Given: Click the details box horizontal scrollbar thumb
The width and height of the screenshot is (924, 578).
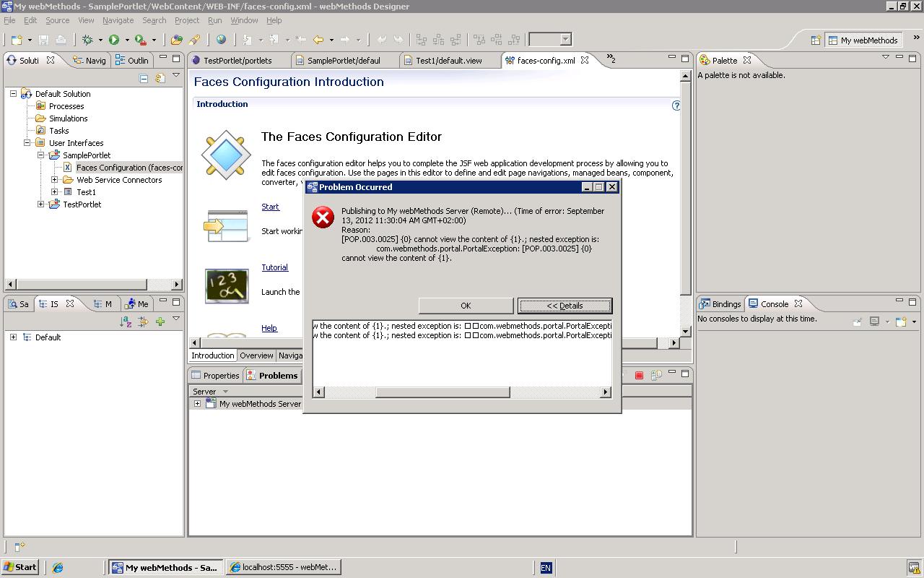Looking at the screenshot, I should [443, 392].
